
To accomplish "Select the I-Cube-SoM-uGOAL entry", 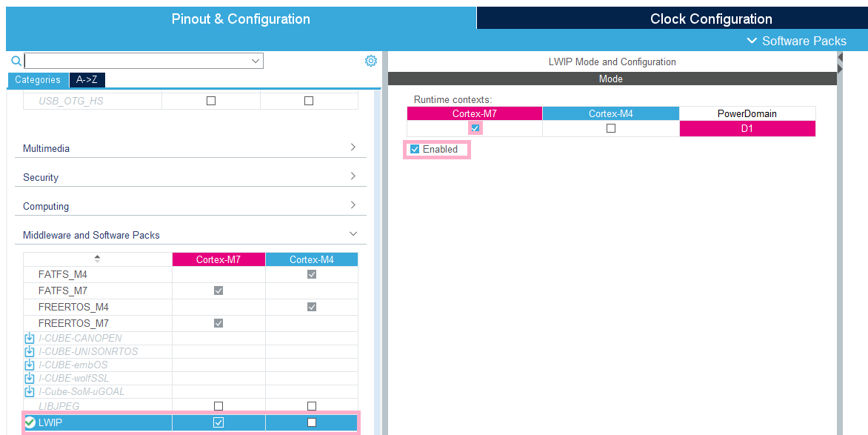I will tap(81, 391).
